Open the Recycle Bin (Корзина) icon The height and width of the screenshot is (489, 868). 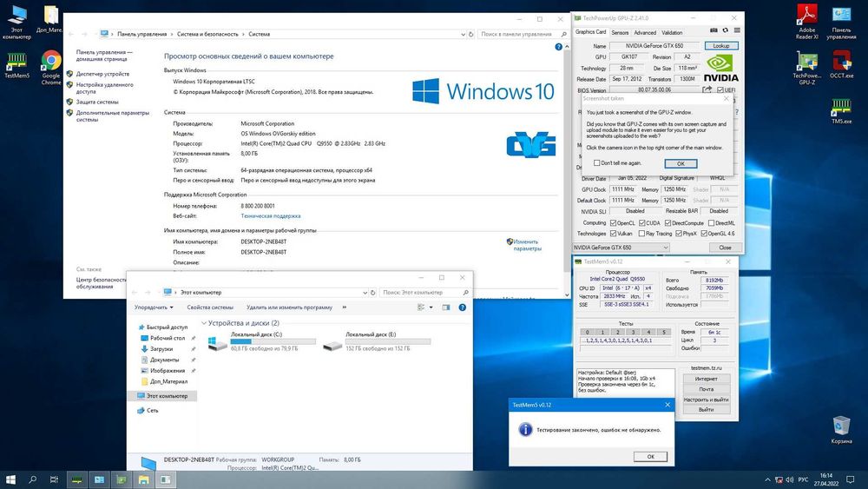[841, 430]
